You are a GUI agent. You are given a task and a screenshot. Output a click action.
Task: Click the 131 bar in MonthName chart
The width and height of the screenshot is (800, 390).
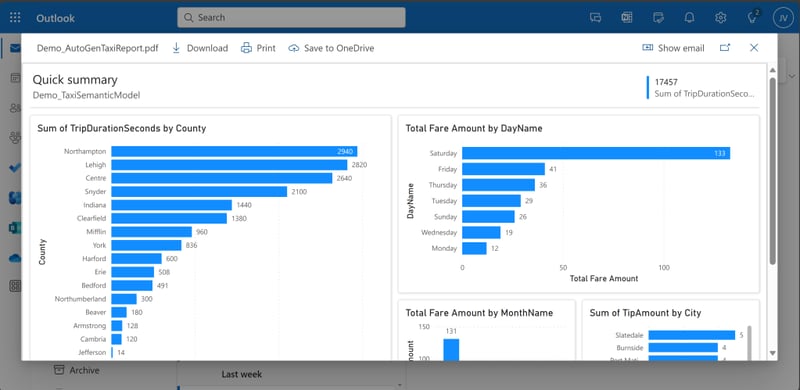pyautogui.click(x=451, y=350)
